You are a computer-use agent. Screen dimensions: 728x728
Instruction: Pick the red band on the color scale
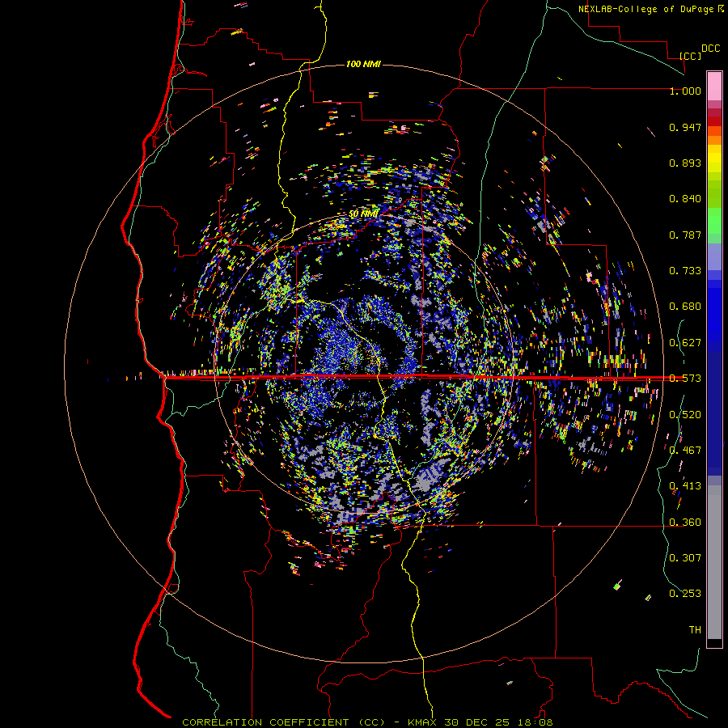tap(714, 121)
